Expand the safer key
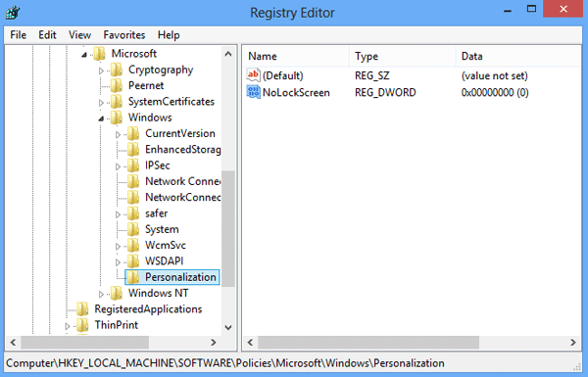The width and height of the screenshot is (588, 377). pos(118,214)
